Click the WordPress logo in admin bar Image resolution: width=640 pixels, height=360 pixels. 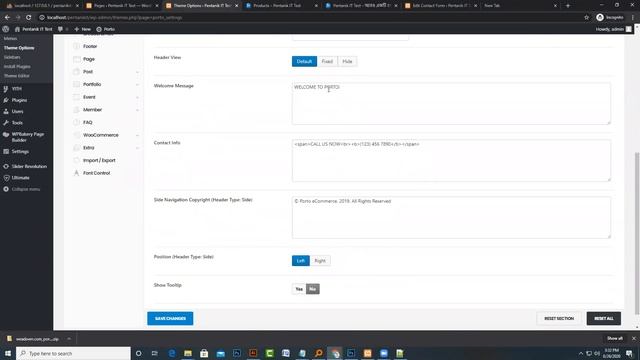point(6,29)
